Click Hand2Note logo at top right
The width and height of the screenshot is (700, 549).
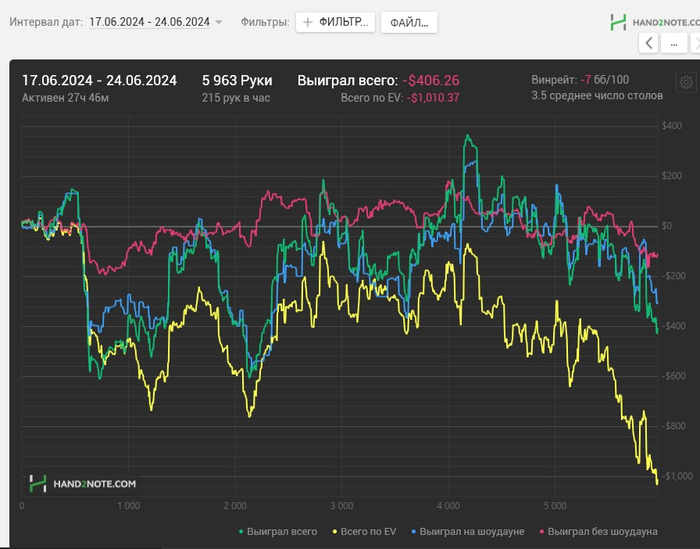[x=655, y=22]
